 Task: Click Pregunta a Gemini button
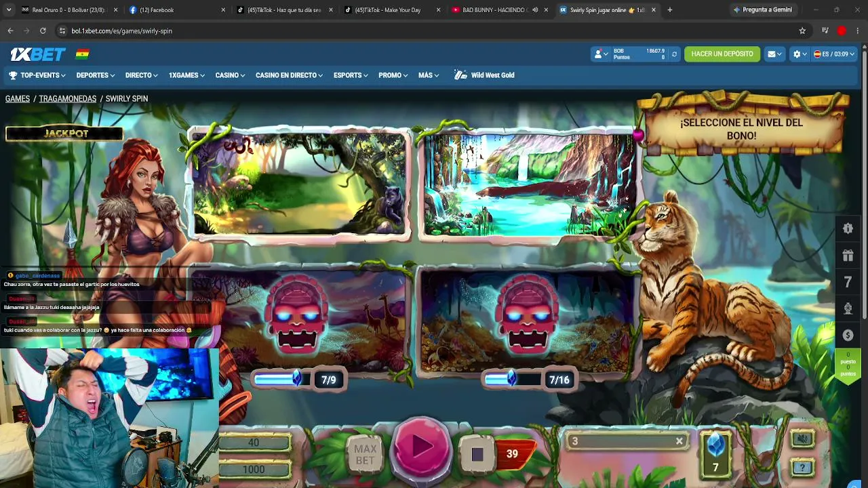[x=762, y=10]
